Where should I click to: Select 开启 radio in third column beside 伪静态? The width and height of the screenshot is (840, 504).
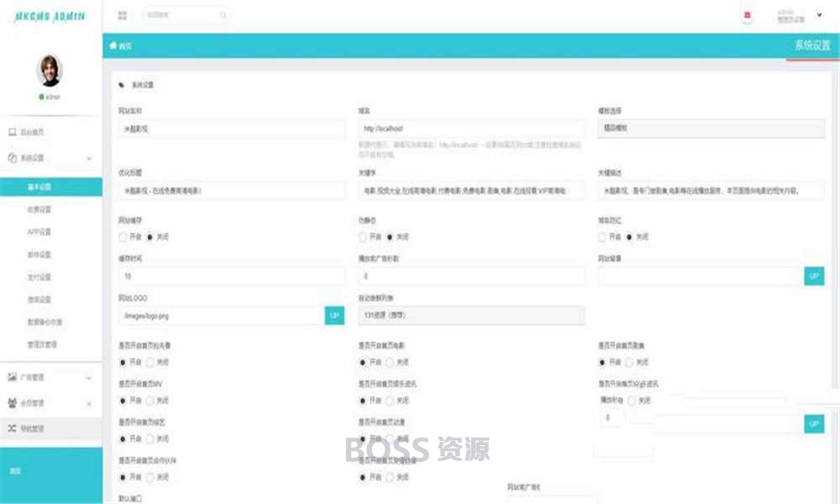click(x=602, y=237)
